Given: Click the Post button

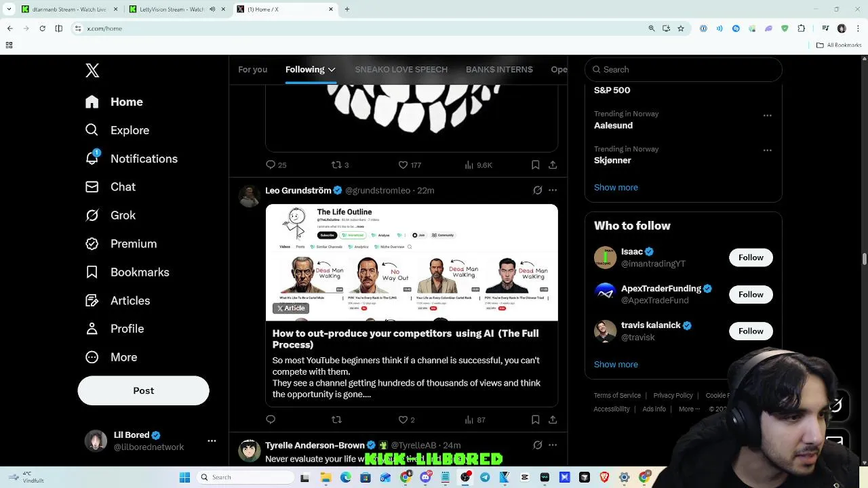Looking at the screenshot, I should pos(143,391).
